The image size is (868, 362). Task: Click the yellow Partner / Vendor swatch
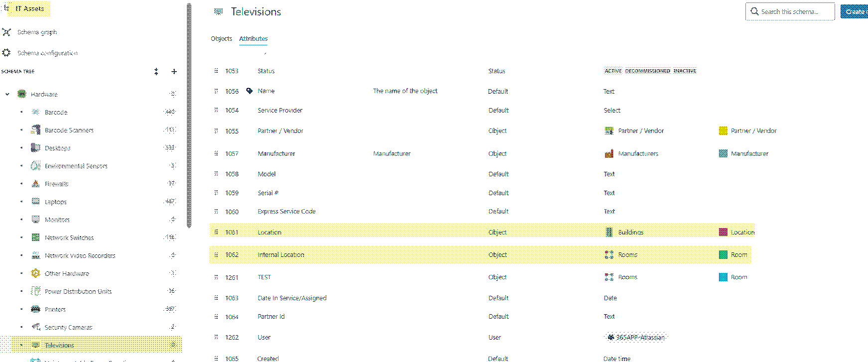pos(723,130)
